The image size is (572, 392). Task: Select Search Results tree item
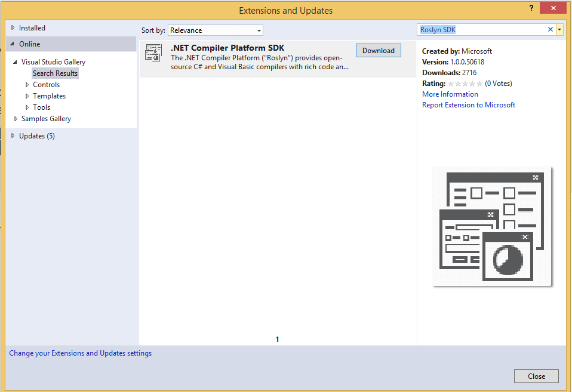tap(55, 73)
